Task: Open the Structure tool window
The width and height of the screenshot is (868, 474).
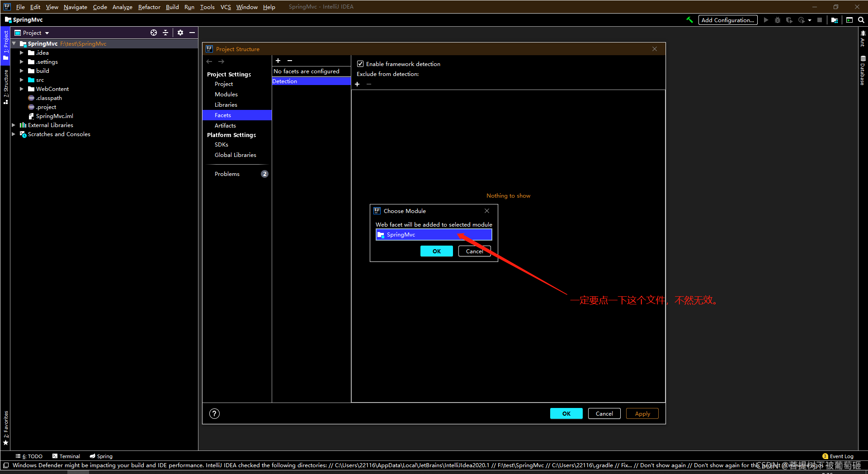Action: coord(6,87)
